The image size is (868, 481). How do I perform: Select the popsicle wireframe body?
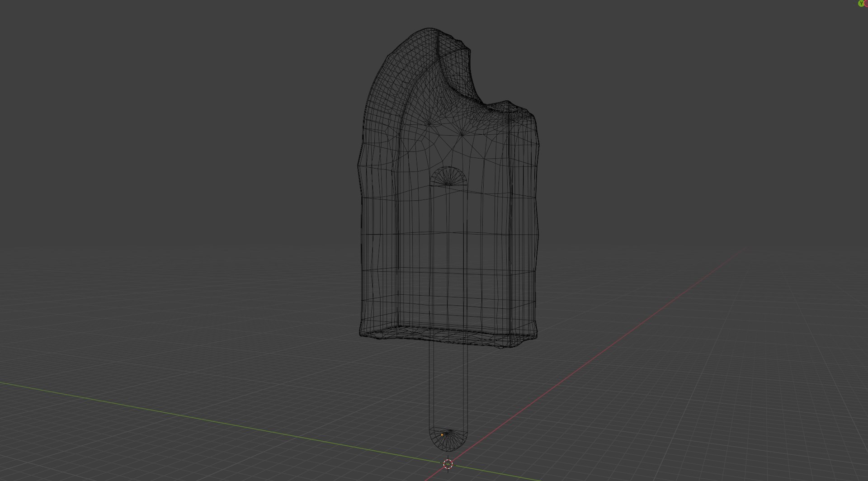(x=448, y=188)
